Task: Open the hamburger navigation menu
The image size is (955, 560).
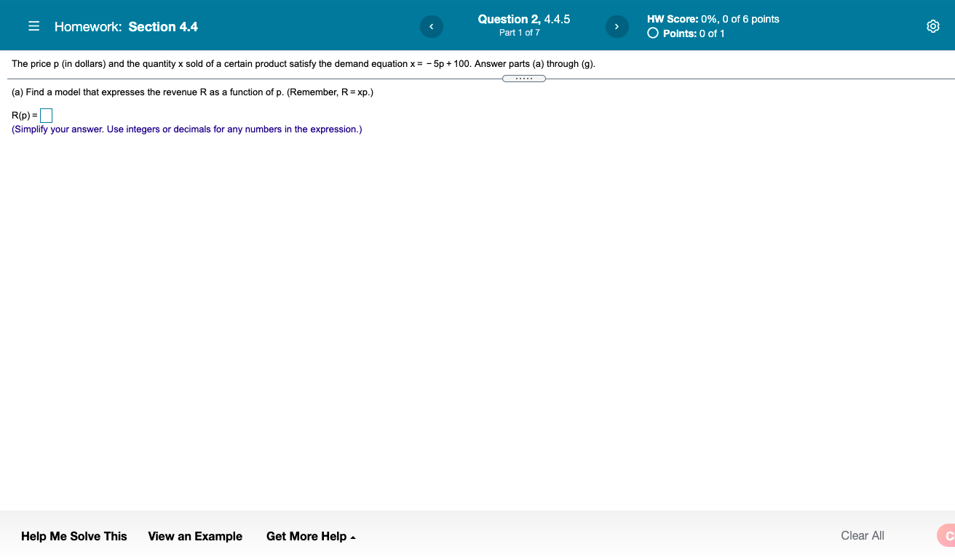Action: click(x=33, y=25)
